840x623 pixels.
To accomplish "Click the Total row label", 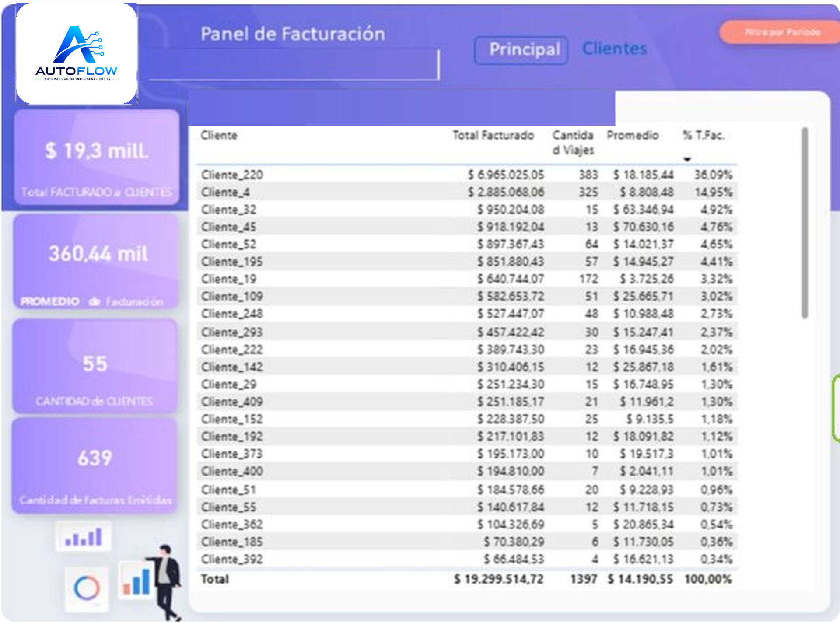I will point(215,579).
